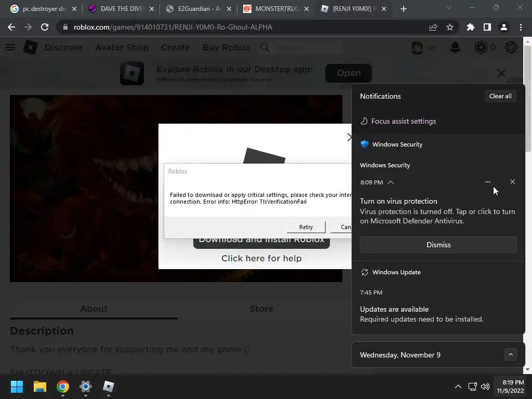Close the E2Guardian tab
The height and width of the screenshot is (399, 532).
click(229, 9)
